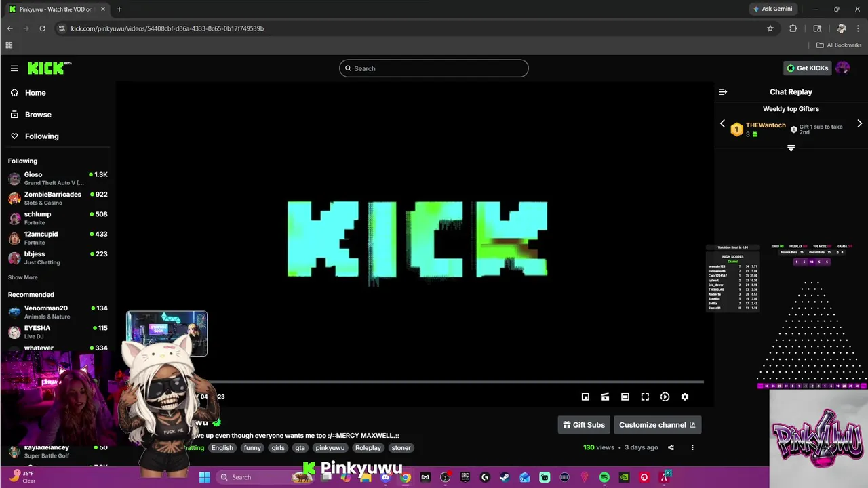Open the clip creation tool
868x488 pixels.
click(x=605, y=397)
